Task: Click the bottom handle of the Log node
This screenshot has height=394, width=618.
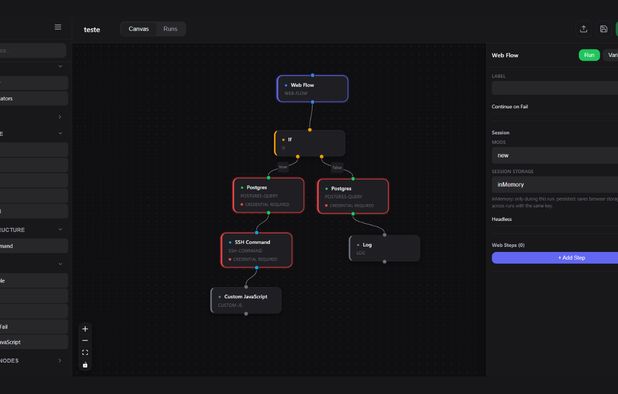Action: (385, 262)
